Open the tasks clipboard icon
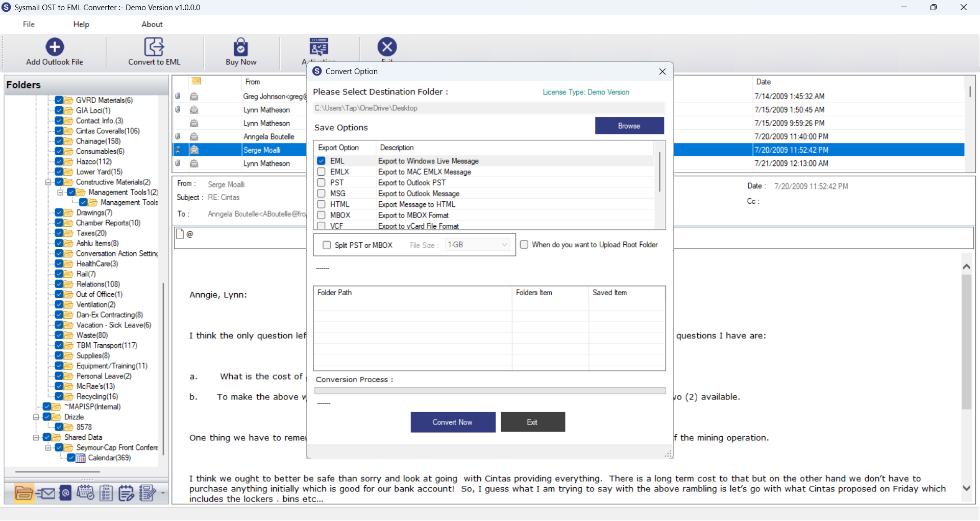980x521 pixels. tap(106, 493)
